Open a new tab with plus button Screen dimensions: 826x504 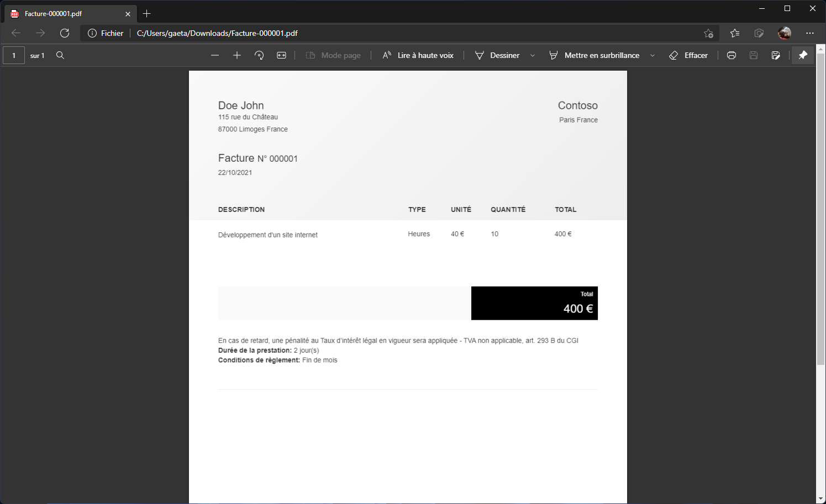tap(146, 14)
